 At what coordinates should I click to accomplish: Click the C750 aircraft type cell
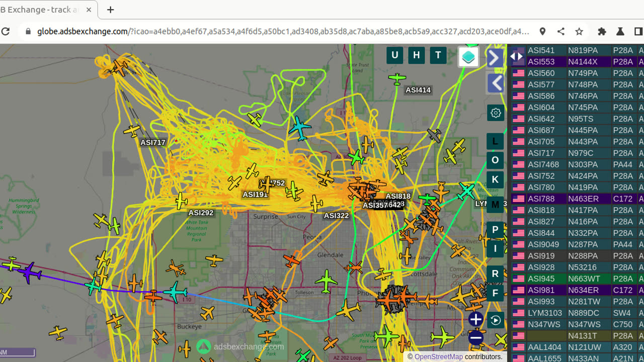coord(623,325)
